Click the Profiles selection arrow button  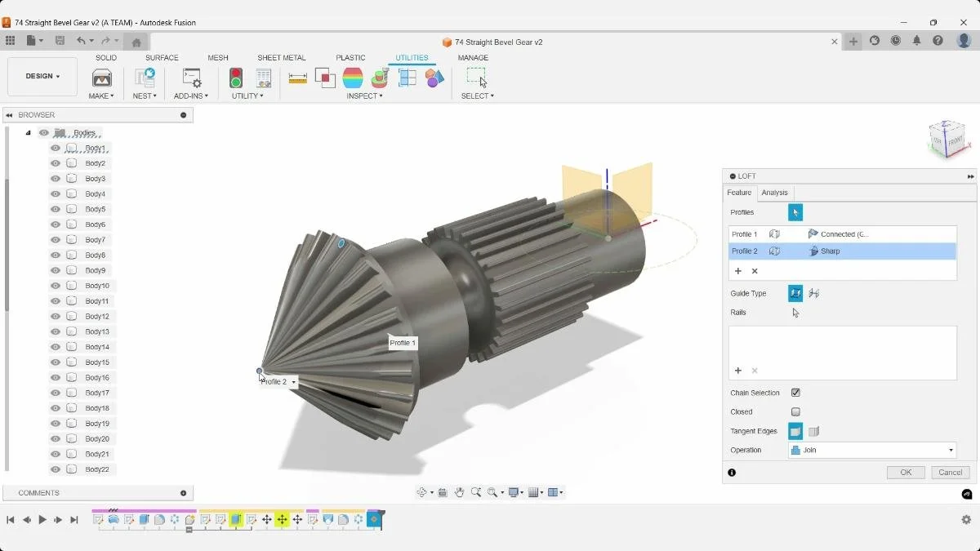point(795,212)
